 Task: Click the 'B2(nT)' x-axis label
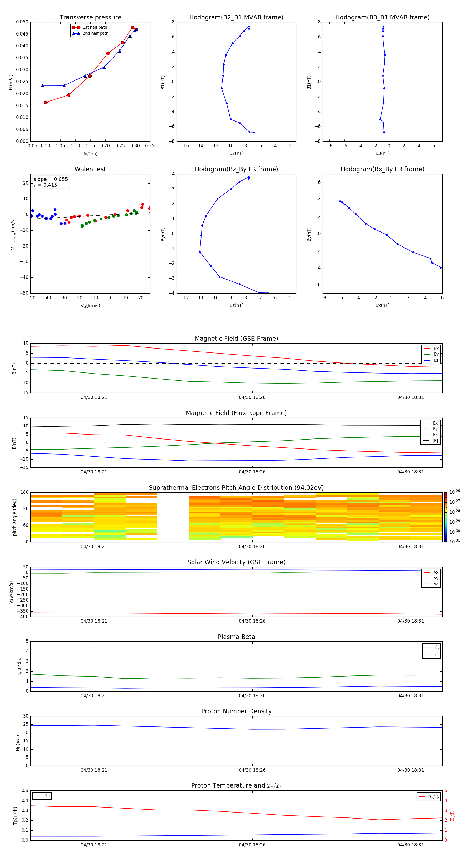[236, 153]
